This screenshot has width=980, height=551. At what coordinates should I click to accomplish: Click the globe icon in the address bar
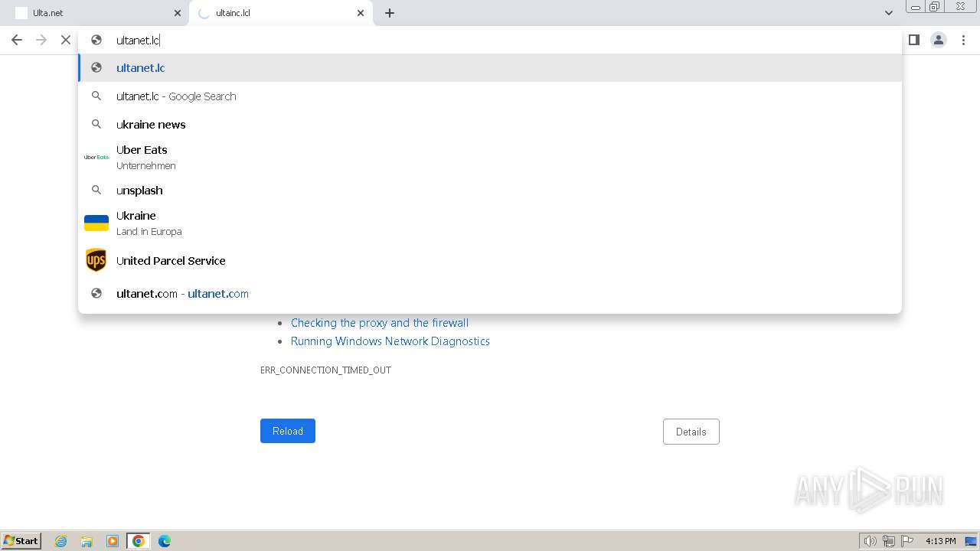(x=96, y=40)
